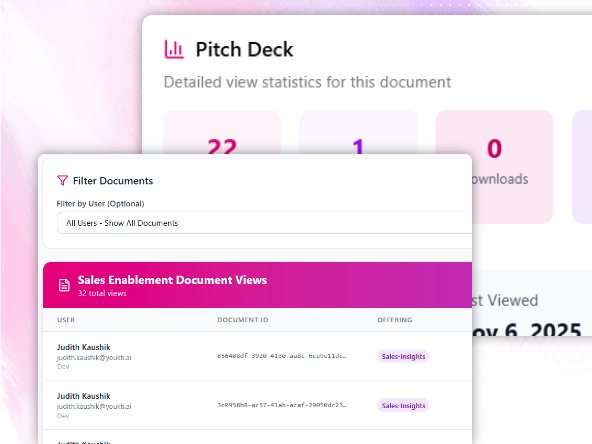
Task: Click the 0 downloads stat card
Action: click(494, 167)
